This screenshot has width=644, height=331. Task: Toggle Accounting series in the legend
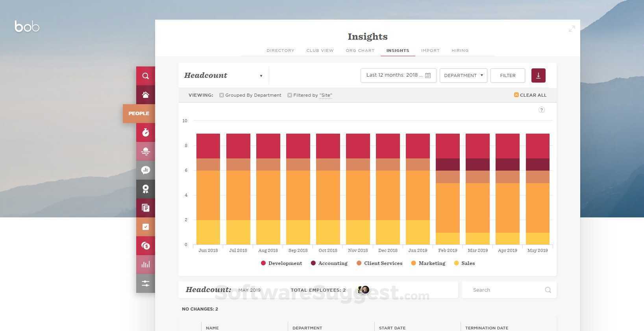[329, 263]
